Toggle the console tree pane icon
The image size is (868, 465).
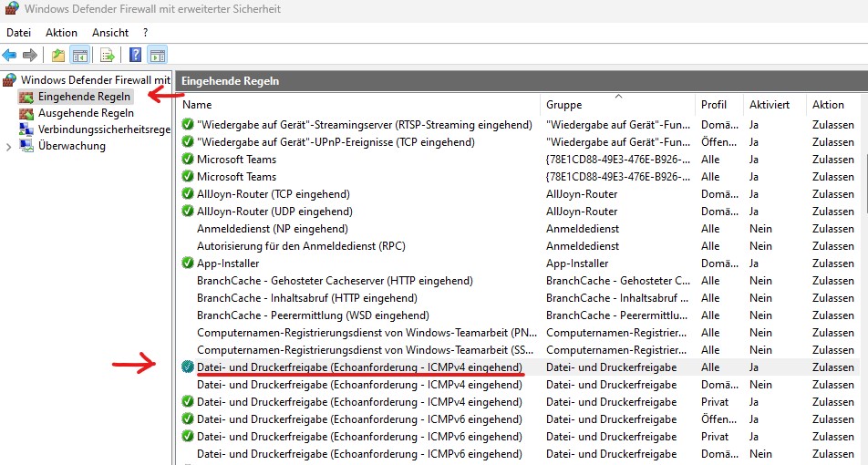[x=79, y=55]
